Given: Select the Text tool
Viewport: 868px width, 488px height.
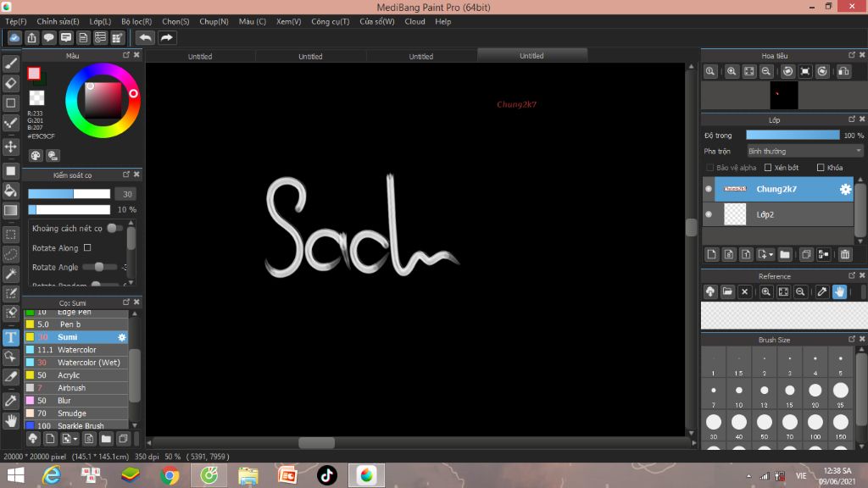Looking at the screenshot, I should [10, 337].
